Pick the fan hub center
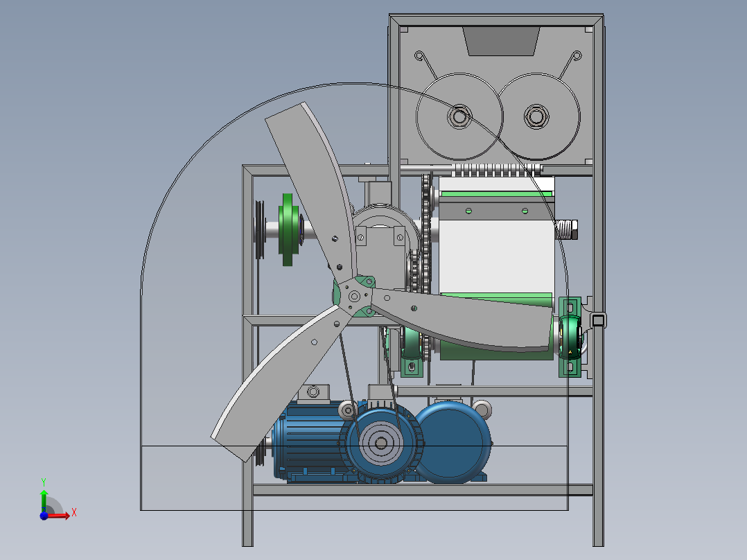Screen dimensions: 747x560 click(x=354, y=297)
